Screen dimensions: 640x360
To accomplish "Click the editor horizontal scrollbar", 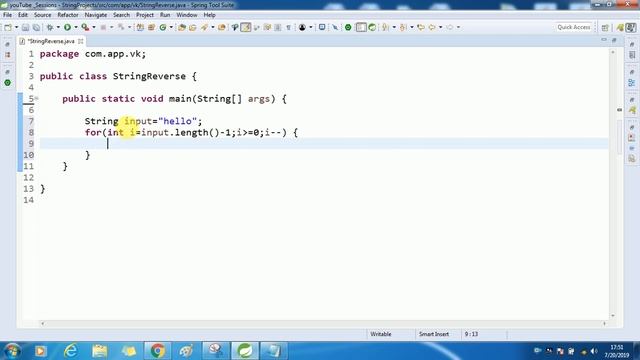I will (x=323, y=324).
